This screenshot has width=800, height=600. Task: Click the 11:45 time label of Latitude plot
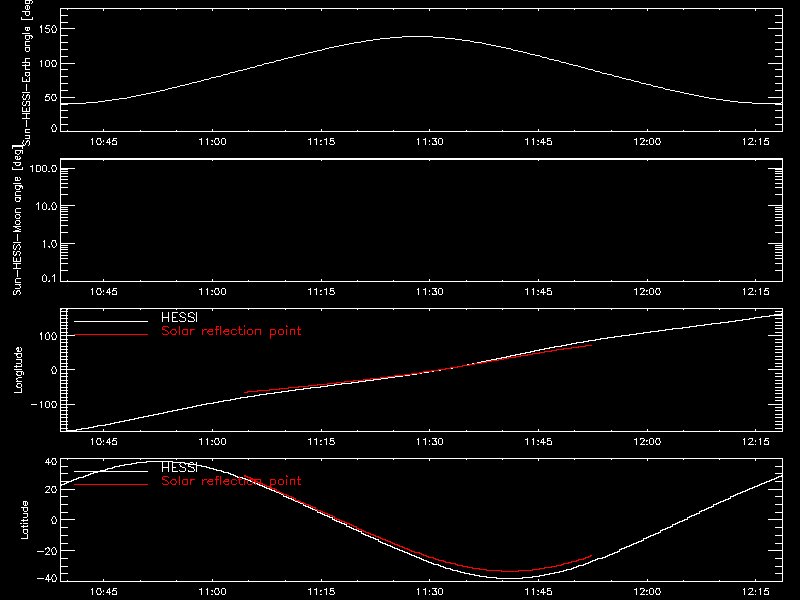[x=538, y=592]
